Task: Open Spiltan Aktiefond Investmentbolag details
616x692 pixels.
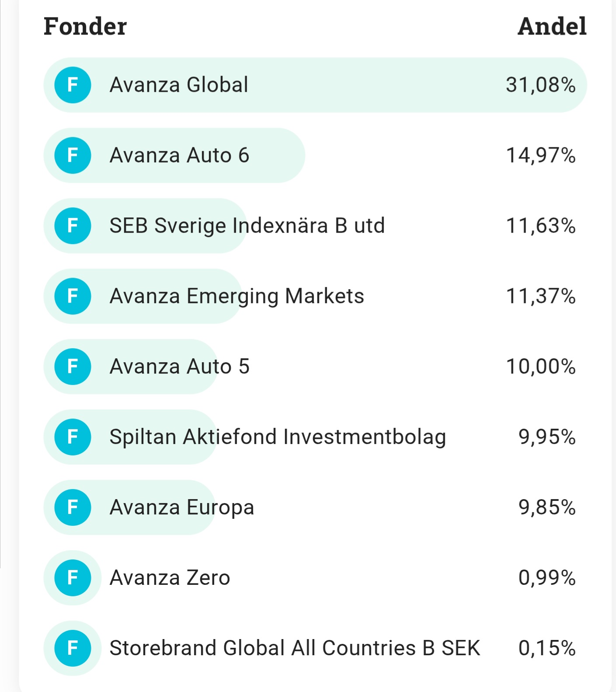Action: pos(278,437)
